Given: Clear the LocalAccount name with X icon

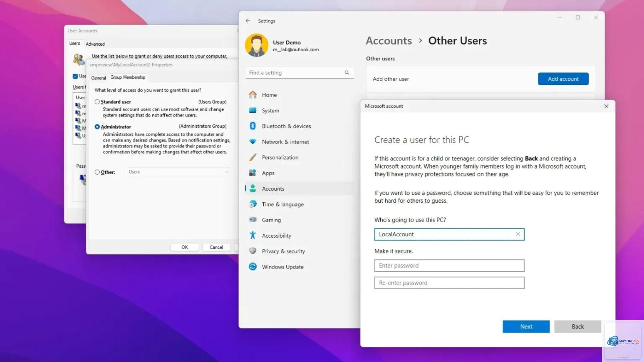Looking at the screenshot, I should point(518,234).
